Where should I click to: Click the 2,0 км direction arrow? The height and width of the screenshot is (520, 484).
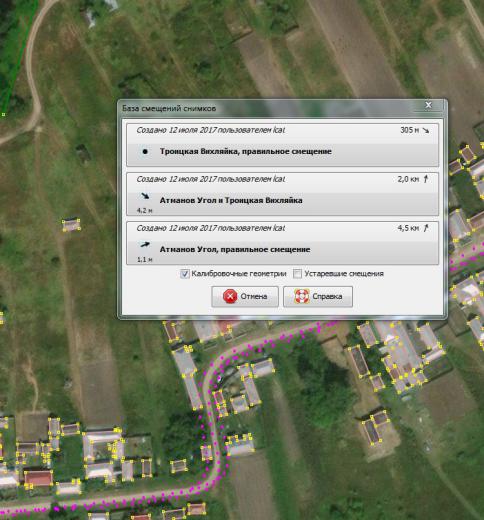pos(426,179)
